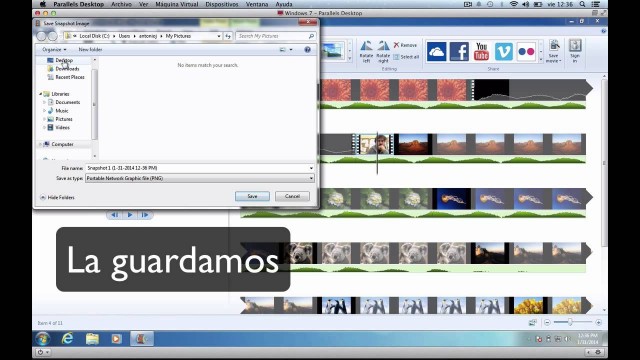Open the Ayuda menu
The image size is (640, 360).
[x=284, y=4]
